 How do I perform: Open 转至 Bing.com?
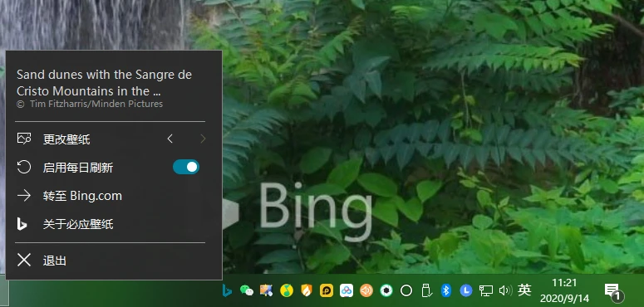[x=82, y=196]
